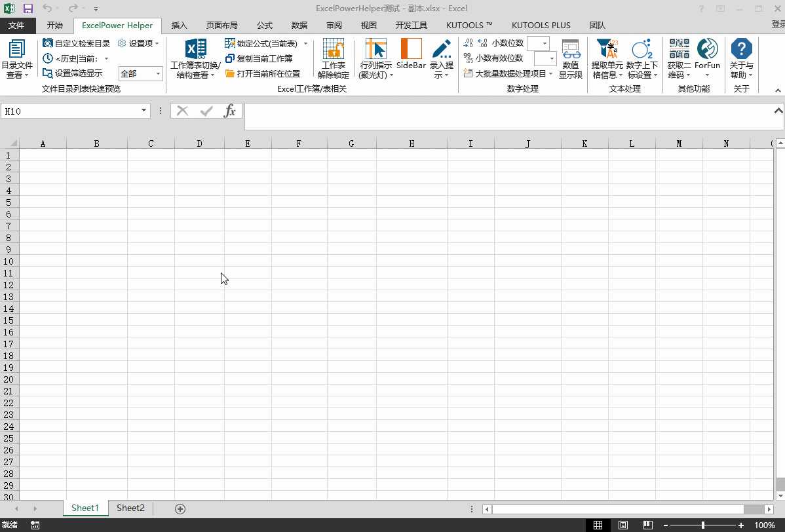Image resolution: width=785 pixels, height=532 pixels.
Task: Select row 10 header
Action: click(x=9, y=261)
